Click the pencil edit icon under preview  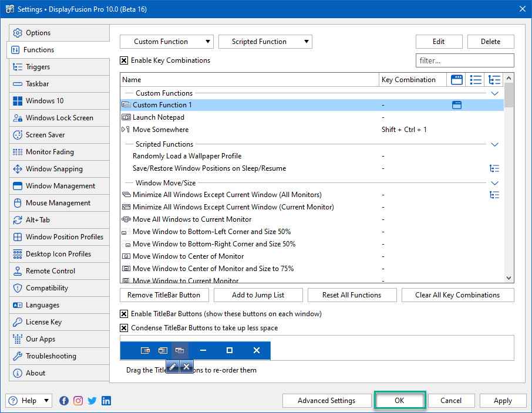click(x=173, y=367)
